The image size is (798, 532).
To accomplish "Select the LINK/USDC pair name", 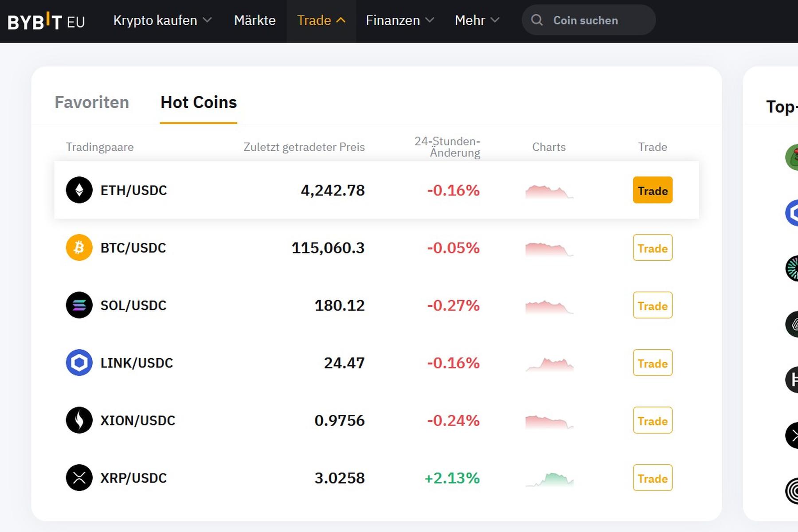I will (137, 363).
